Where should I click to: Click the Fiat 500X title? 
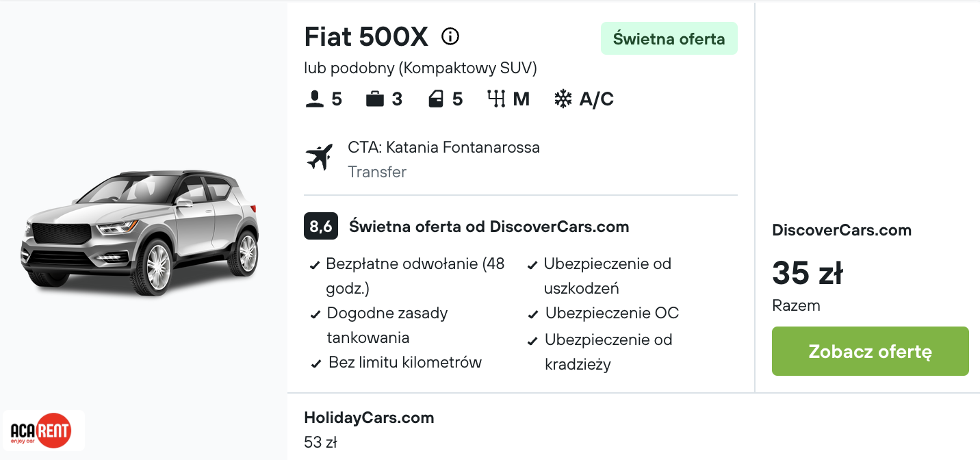[366, 37]
